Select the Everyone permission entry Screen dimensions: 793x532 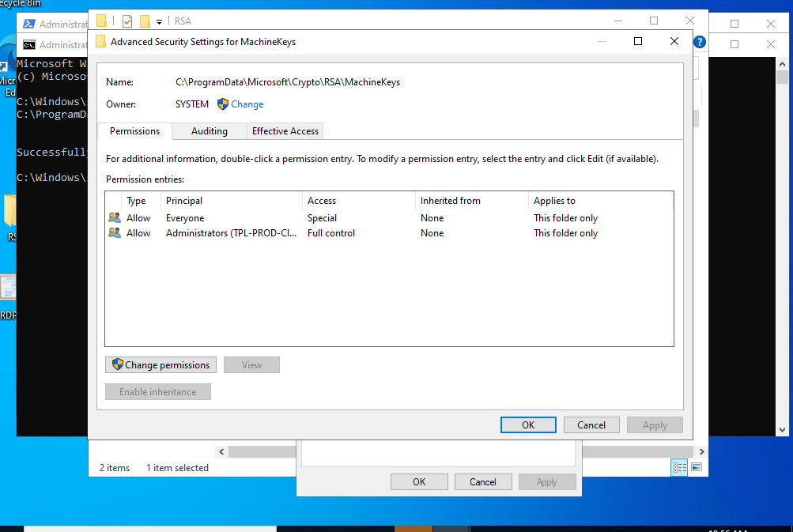(389, 218)
